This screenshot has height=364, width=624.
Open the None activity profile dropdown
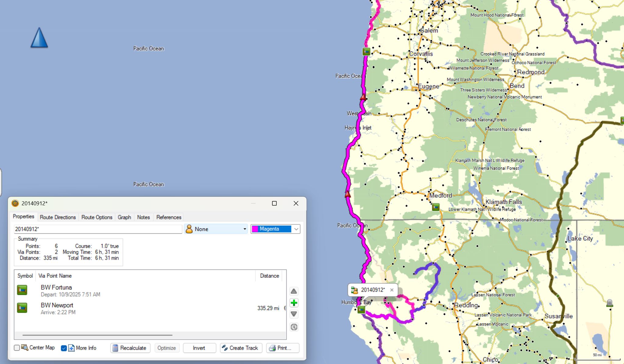216,229
